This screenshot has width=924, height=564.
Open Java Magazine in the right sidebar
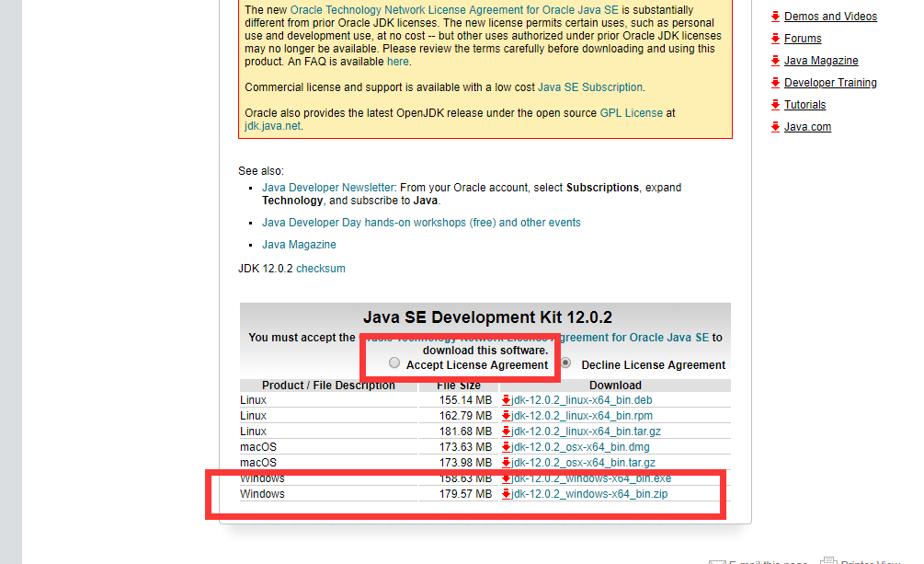(821, 61)
